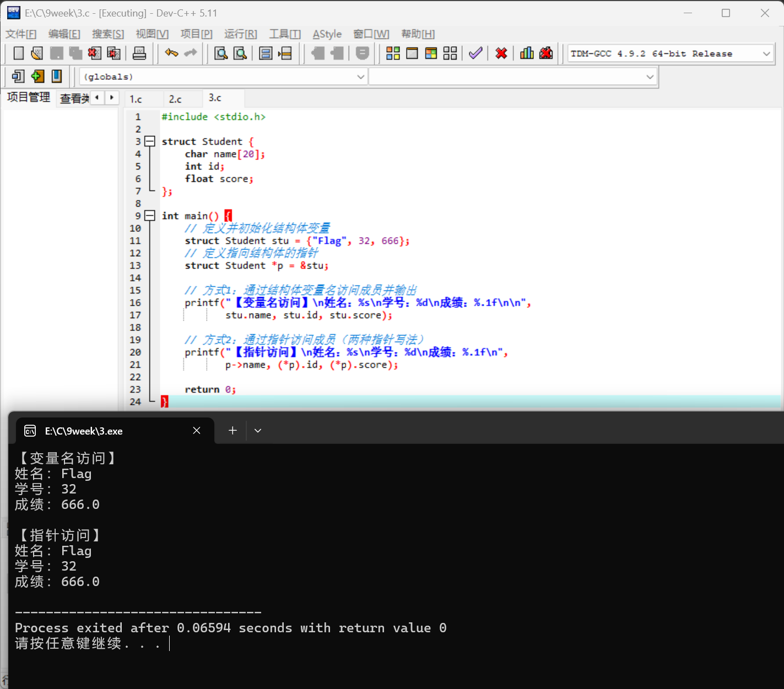Click the Compile & Run icon
This screenshot has height=689, width=784.
click(x=431, y=53)
